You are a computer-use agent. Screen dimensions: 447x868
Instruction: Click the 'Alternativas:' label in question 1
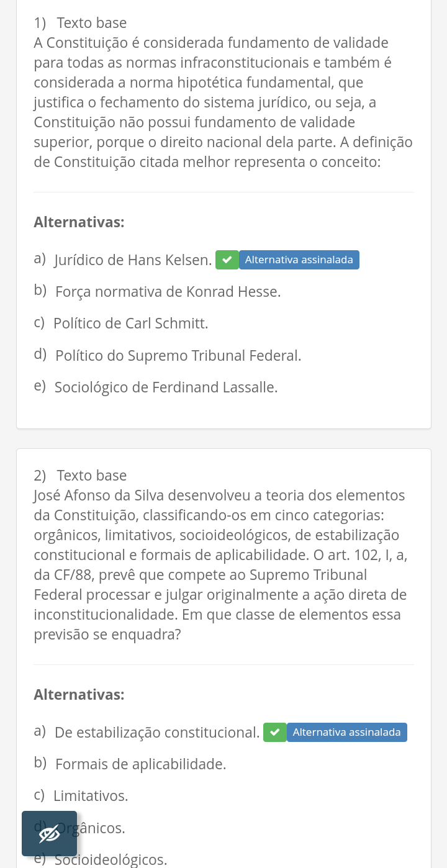79,222
